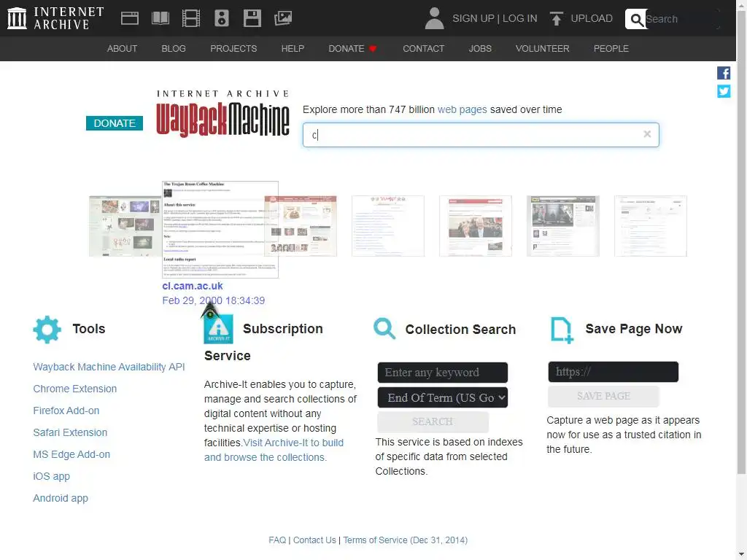This screenshot has width=747, height=560.
Task: Focus the Wayback Machine URL search field
Action: pyautogui.click(x=481, y=135)
